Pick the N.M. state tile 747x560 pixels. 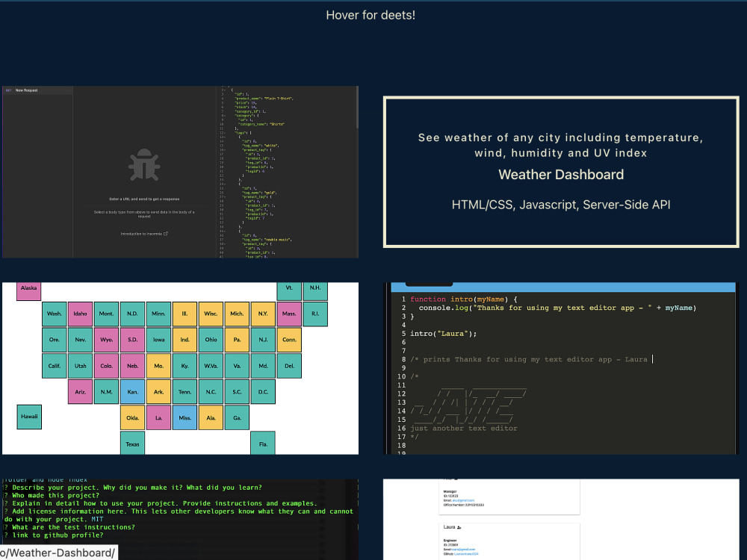click(106, 392)
